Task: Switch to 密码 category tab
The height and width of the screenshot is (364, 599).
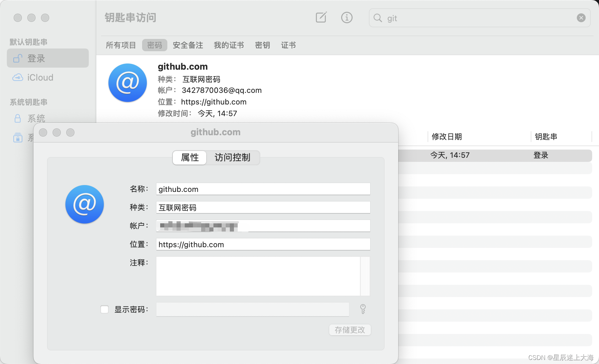Action: point(154,45)
